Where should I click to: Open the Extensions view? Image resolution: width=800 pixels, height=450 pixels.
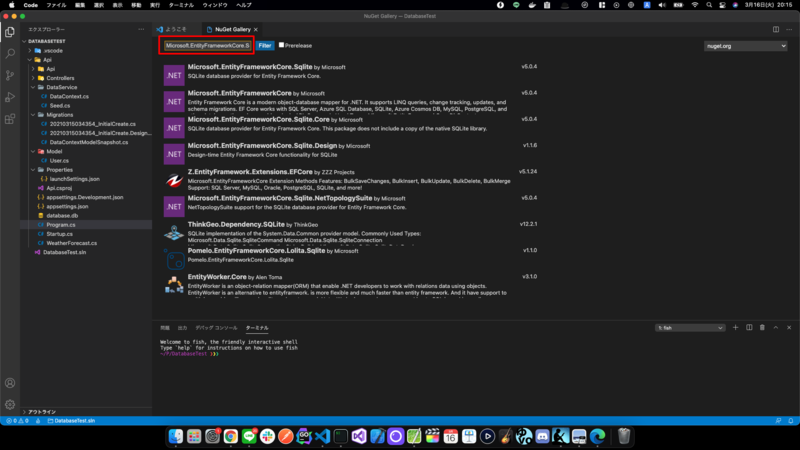click(10, 119)
